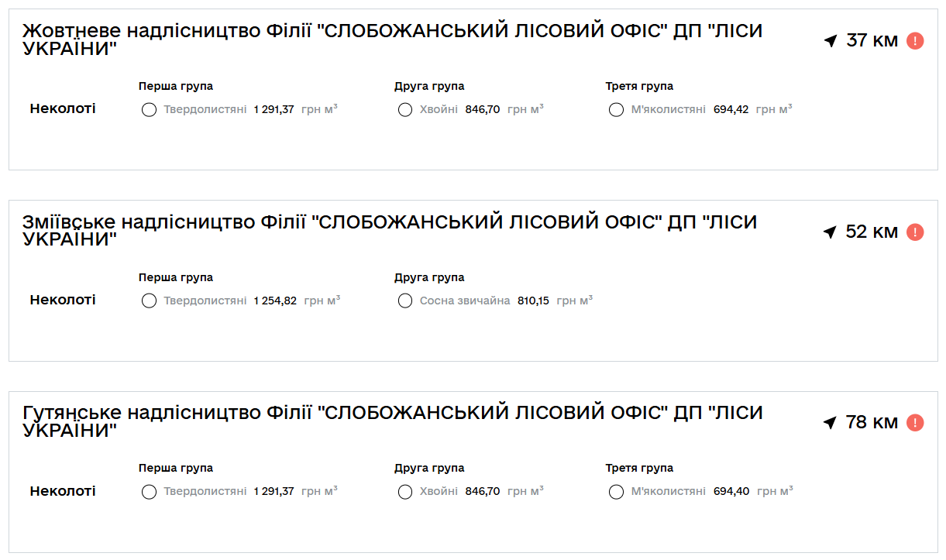Click the location arrow icon beside 37 км
This screenshot has height=560, width=946.
831,41
